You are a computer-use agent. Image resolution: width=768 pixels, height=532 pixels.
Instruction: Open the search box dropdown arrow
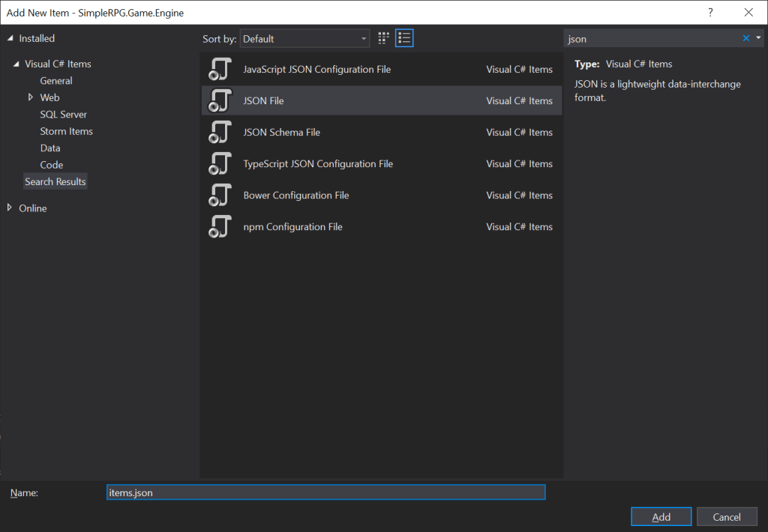pyautogui.click(x=758, y=38)
